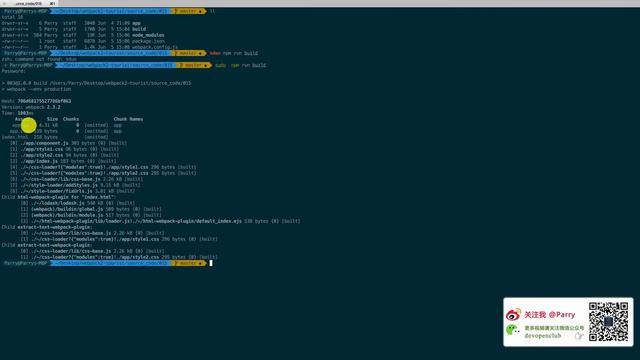Click the 'Chunks' column header
640x360 pixels.
pos(71,119)
